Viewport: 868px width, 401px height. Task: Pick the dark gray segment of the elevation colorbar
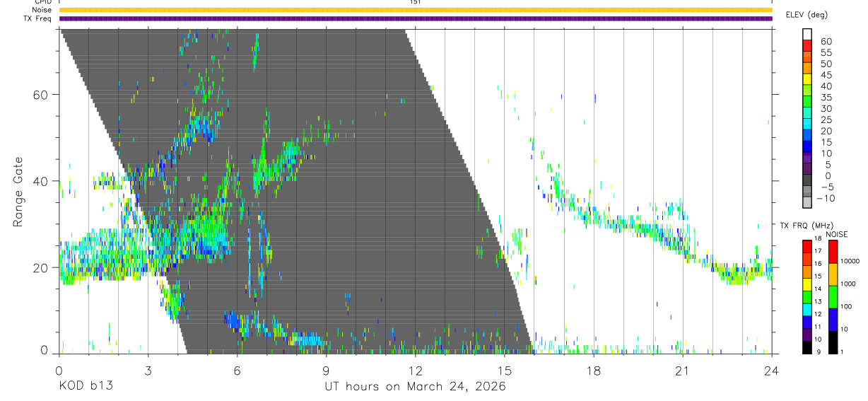pyautogui.click(x=807, y=181)
